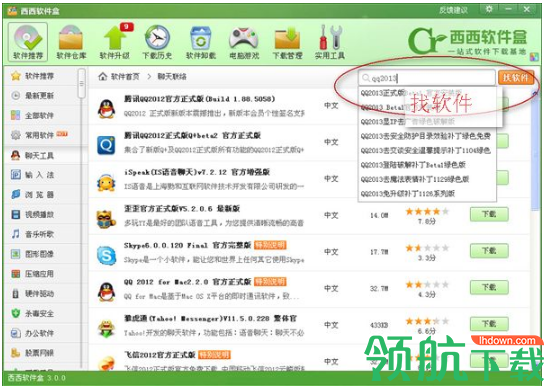Click 反馈建议 link in title bar
Screen dimensions: 544x388
[453, 10]
